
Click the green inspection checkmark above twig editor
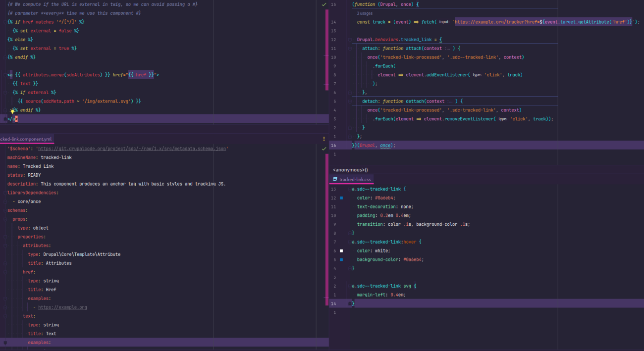tap(324, 4)
